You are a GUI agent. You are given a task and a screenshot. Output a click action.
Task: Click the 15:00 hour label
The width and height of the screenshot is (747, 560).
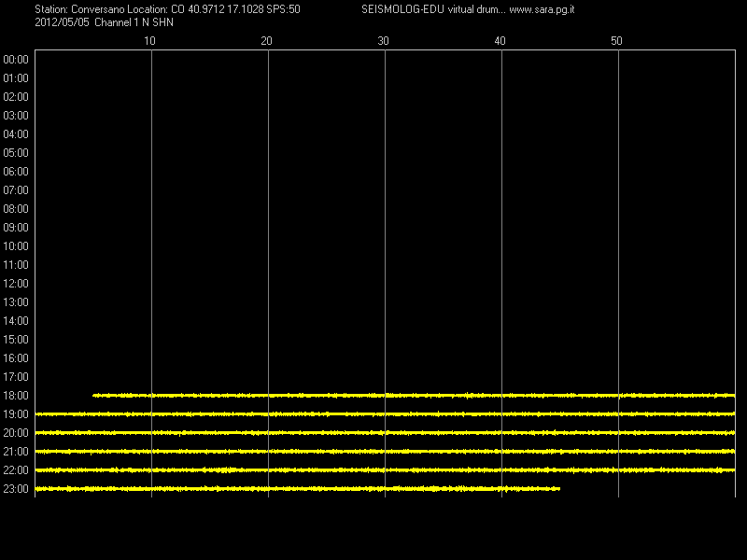(16, 340)
